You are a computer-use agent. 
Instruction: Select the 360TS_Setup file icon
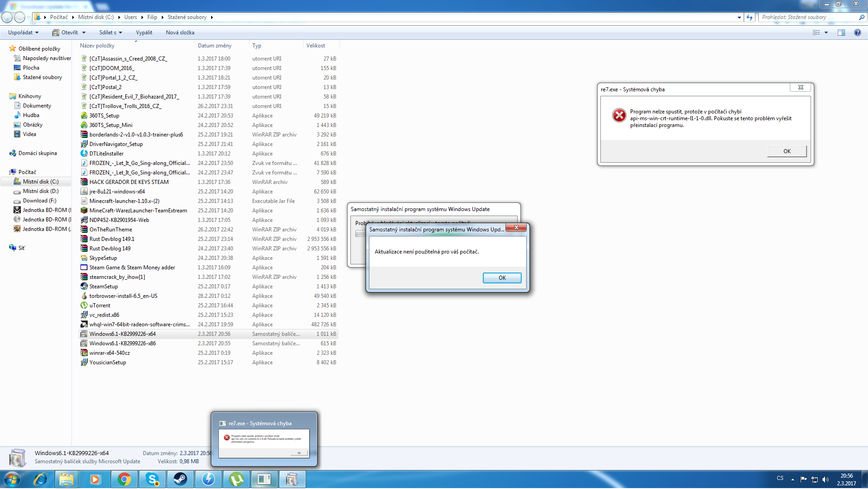click(84, 116)
